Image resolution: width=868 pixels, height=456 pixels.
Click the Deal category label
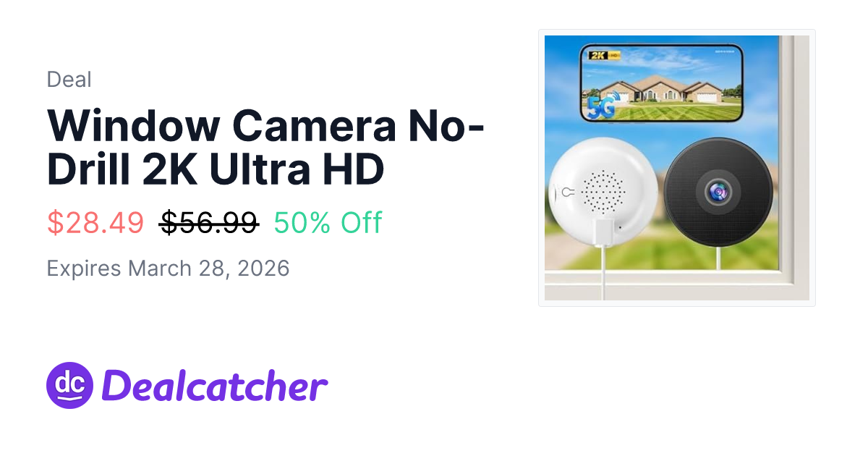point(69,80)
